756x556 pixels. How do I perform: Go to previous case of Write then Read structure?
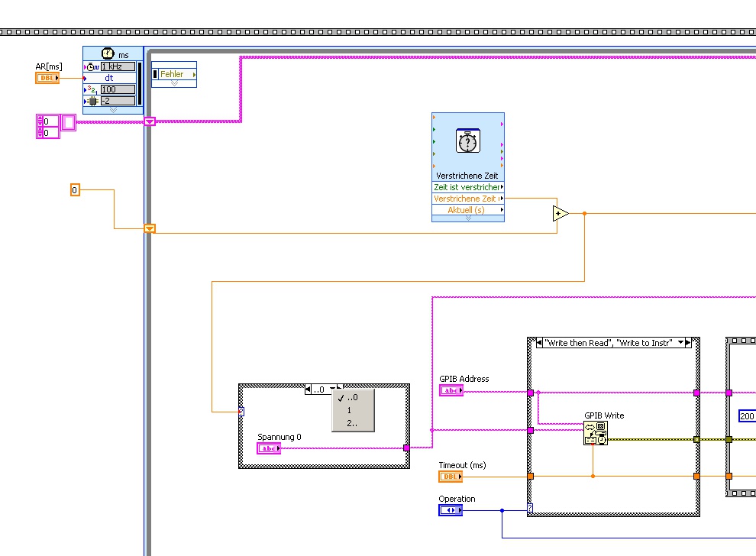pos(540,342)
